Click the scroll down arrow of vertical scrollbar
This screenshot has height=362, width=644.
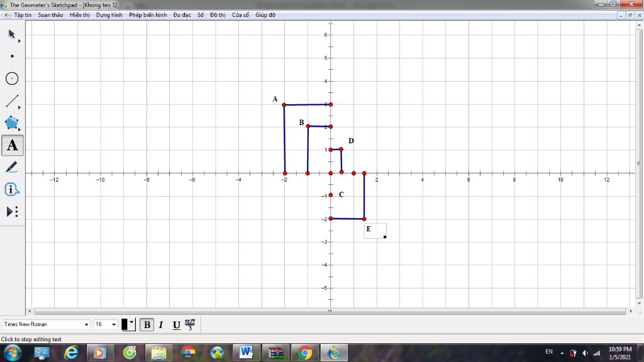point(639,304)
